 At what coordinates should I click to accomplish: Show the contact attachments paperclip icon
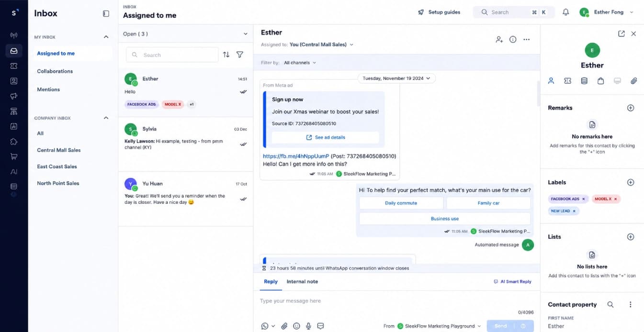pos(633,81)
